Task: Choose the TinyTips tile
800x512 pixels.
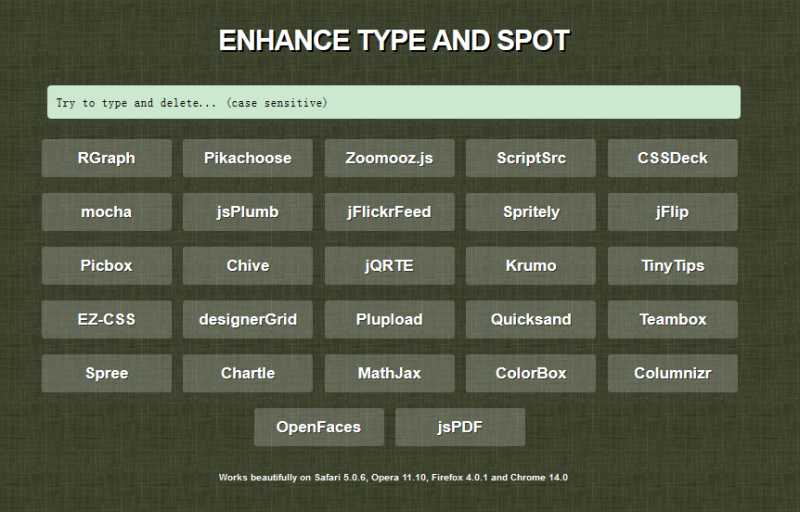Action: point(672,266)
